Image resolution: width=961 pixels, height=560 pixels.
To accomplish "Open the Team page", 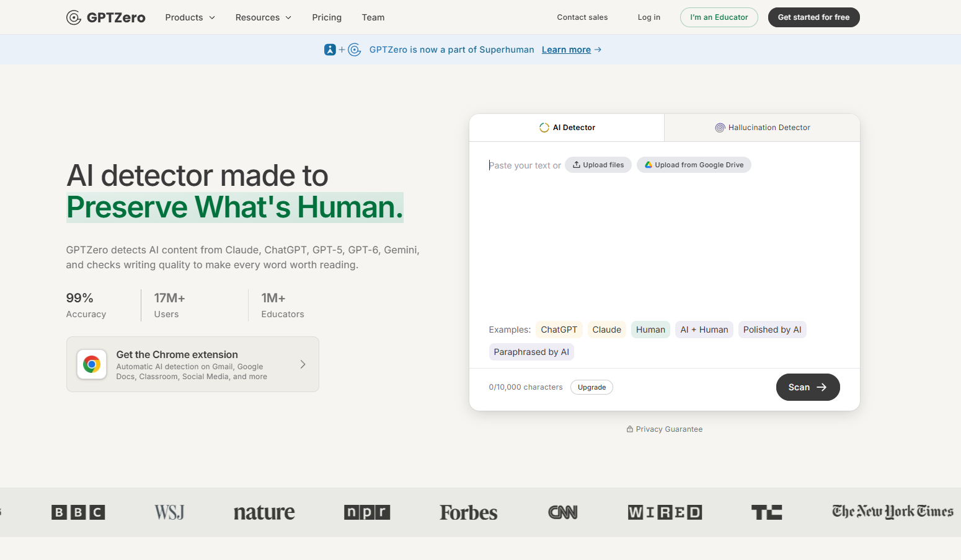I will (373, 17).
